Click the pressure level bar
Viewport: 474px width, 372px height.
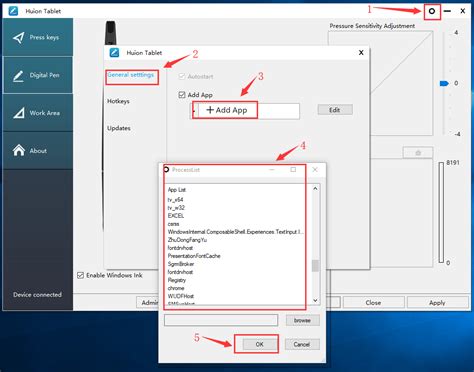(x=441, y=213)
